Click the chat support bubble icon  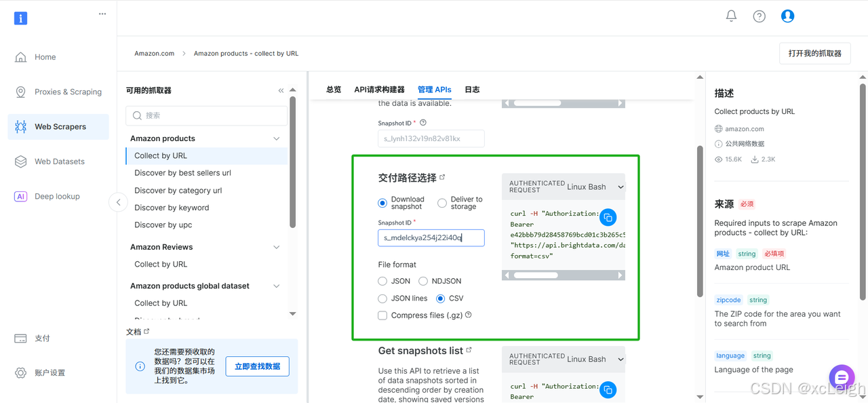click(842, 377)
